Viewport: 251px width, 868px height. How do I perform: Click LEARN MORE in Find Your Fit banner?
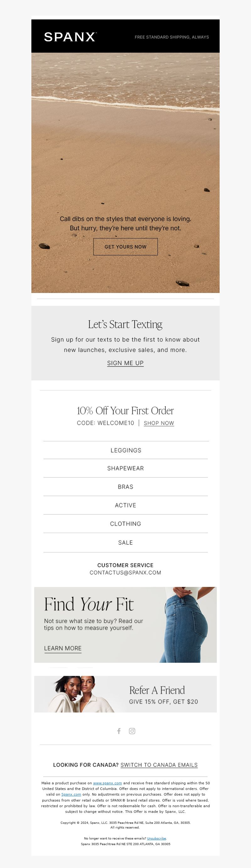pyautogui.click(x=63, y=648)
